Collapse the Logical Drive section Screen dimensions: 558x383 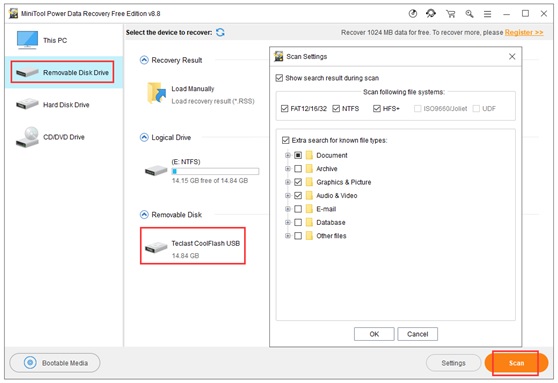[144, 137]
